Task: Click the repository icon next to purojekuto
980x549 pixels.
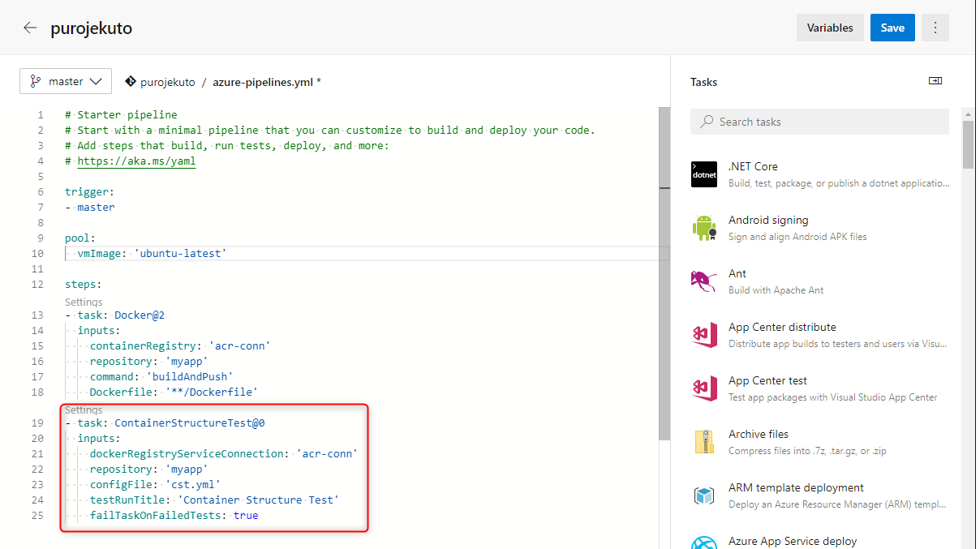Action: (130, 82)
